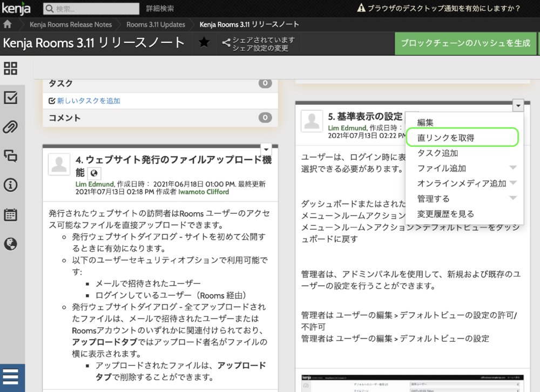Open topic 4 dropdown arrow menu
540x392 pixels.
point(266,150)
